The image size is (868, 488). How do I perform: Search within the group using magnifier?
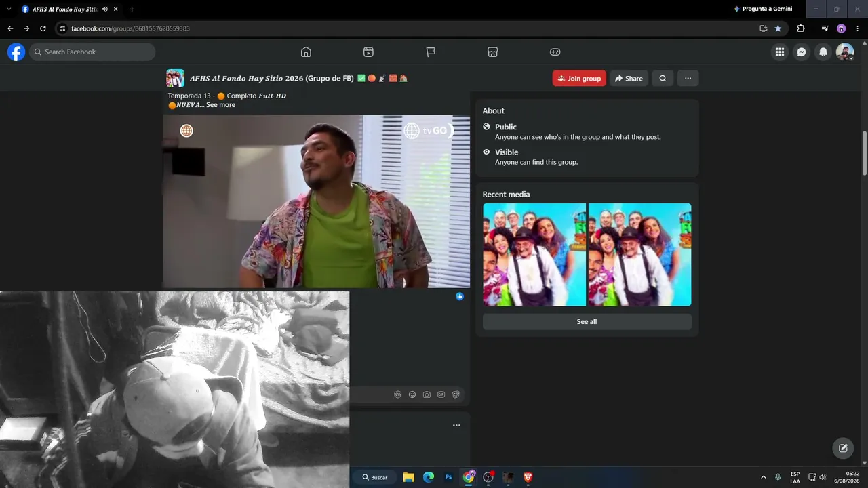click(x=663, y=79)
